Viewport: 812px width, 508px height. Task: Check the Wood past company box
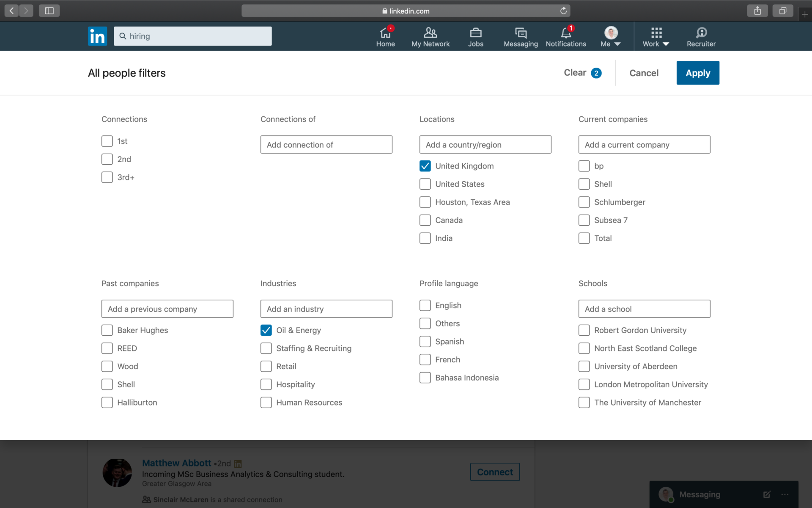[107, 366]
